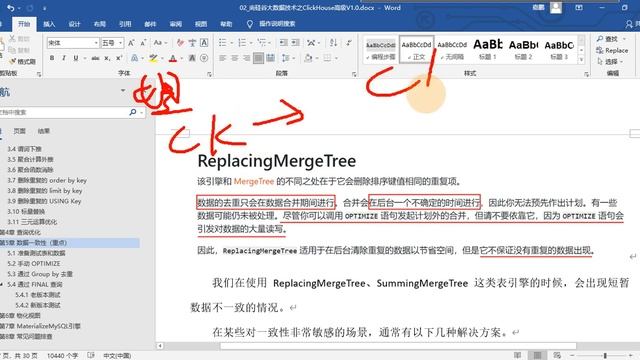Select the 正文 style
The height and width of the screenshot is (360, 640).
(416, 50)
